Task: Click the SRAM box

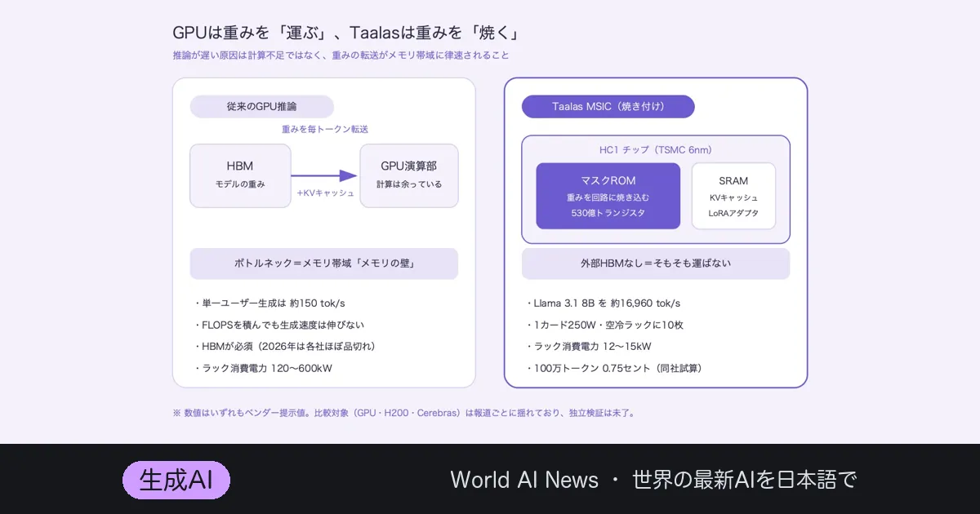Action: 733,196
